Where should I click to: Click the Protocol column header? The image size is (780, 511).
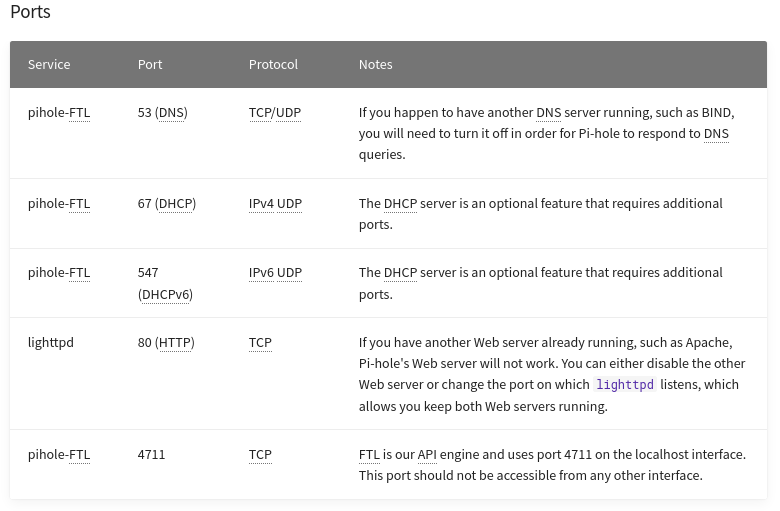tap(273, 64)
